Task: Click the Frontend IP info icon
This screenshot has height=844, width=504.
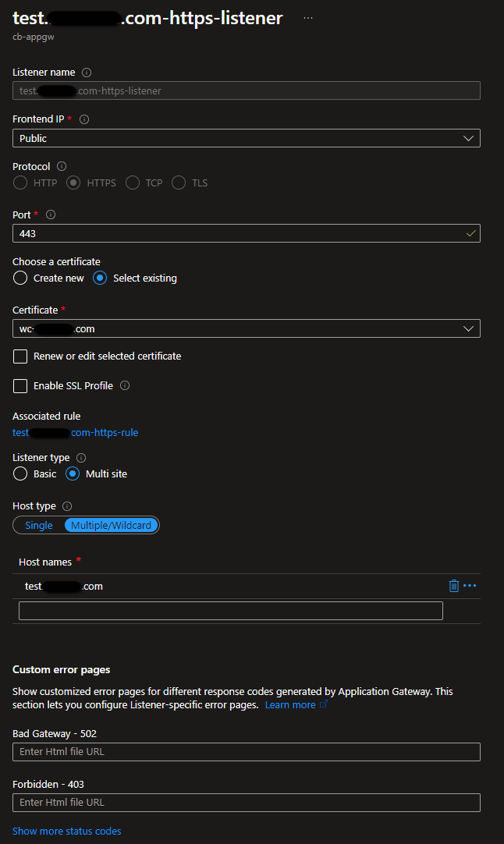Action: point(84,119)
